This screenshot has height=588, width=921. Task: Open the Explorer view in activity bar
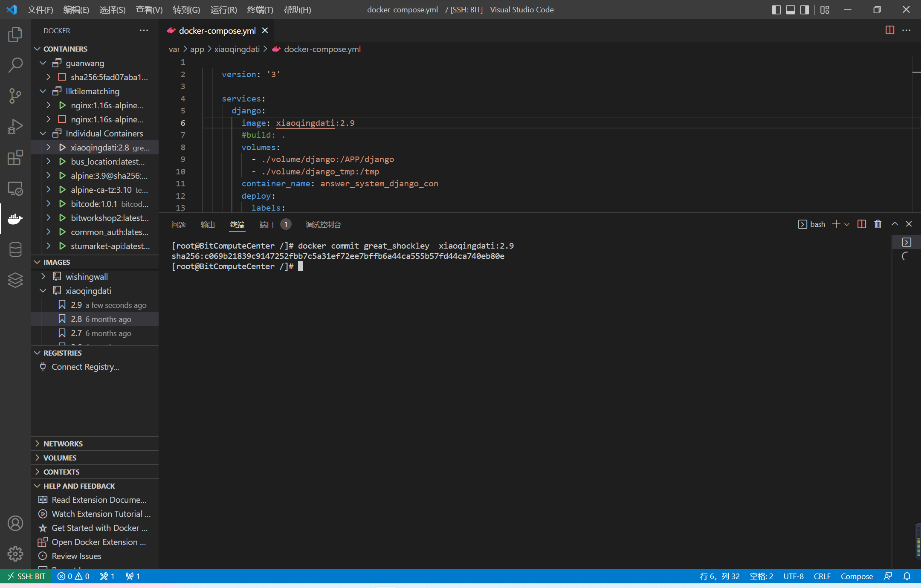point(15,35)
